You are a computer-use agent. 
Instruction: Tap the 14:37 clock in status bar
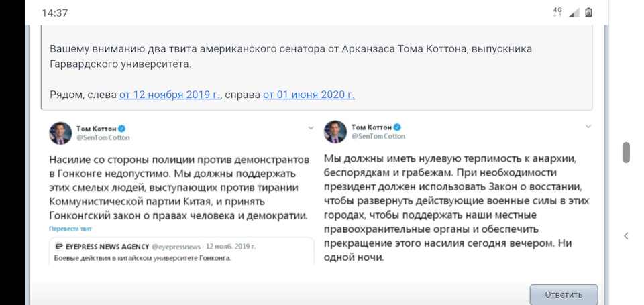pyautogui.click(x=54, y=13)
